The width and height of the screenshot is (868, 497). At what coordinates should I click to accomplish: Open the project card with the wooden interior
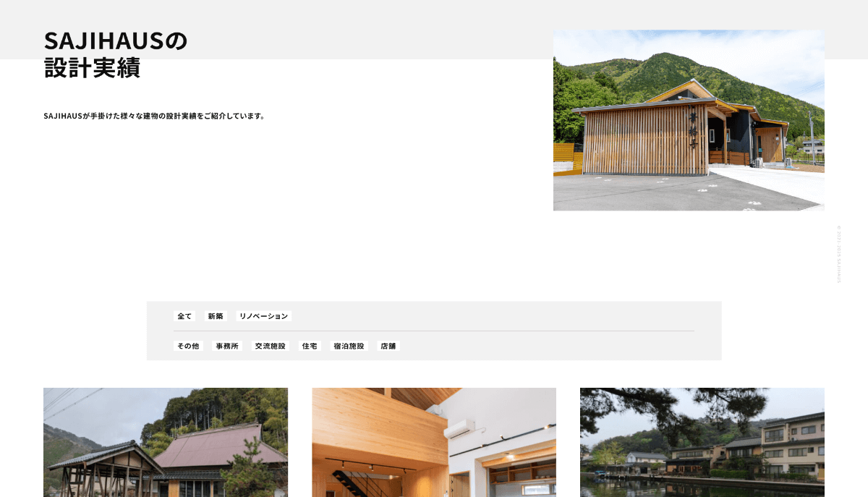(x=434, y=442)
